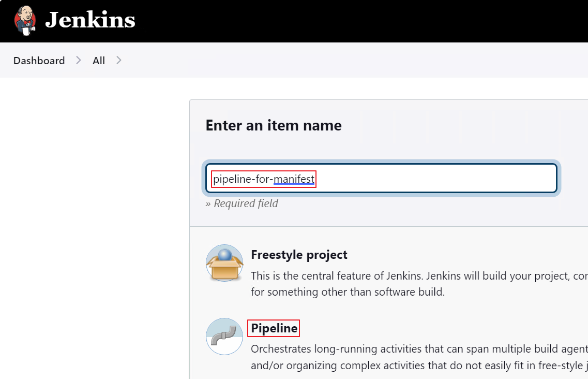Choose the Pipeline item type heading
This screenshot has width=588, height=379.
pyautogui.click(x=274, y=328)
